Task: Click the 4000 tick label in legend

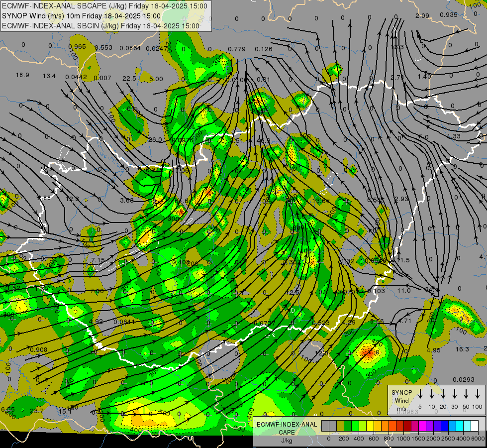Action: 463,439
